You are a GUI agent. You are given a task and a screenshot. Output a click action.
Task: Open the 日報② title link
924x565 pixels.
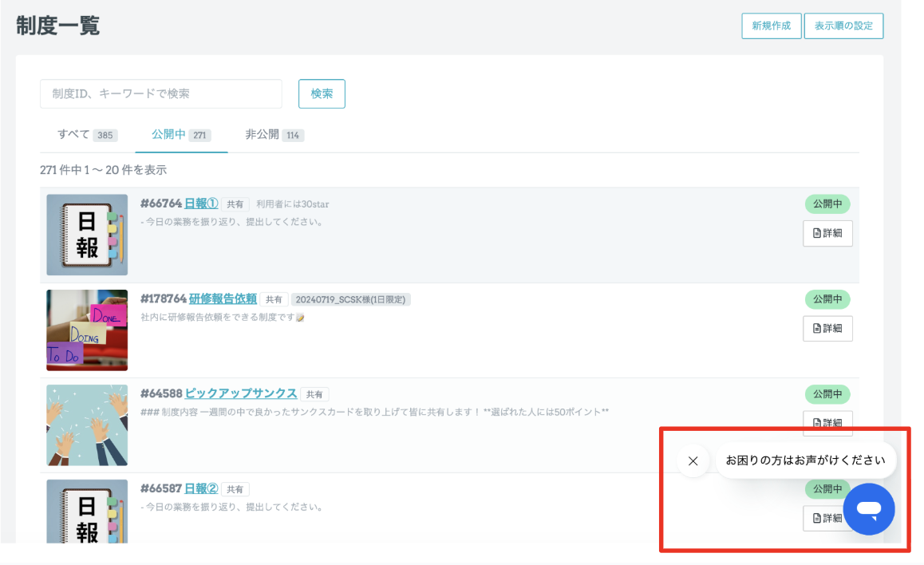pos(201,488)
